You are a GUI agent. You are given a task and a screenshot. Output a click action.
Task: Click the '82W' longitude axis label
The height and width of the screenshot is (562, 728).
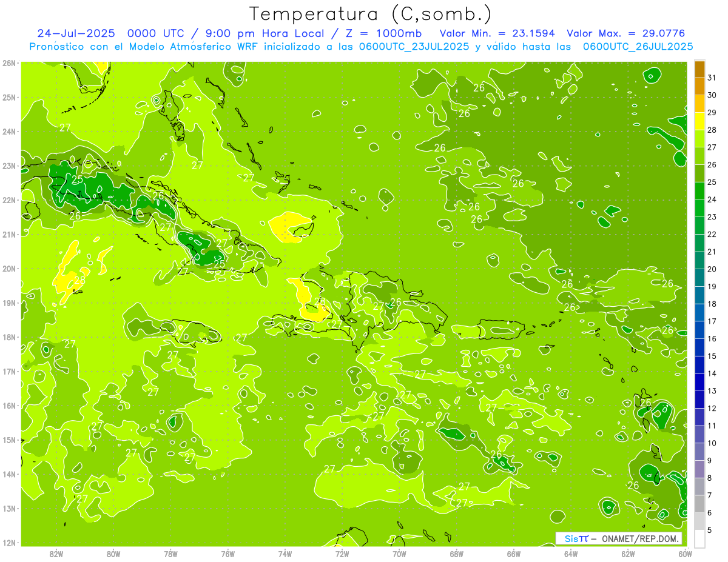click(56, 554)
